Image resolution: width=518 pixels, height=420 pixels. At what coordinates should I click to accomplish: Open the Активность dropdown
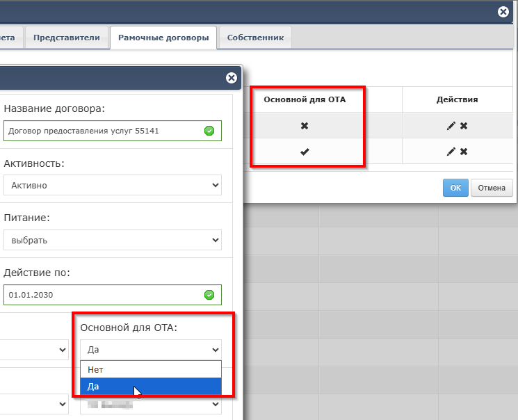[112, 186]
